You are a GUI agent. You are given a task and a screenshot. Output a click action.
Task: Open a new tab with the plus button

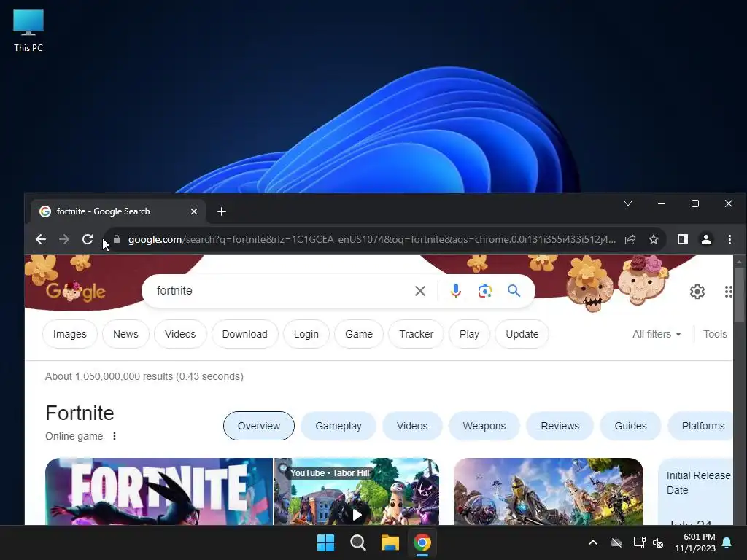click(222, 211)
